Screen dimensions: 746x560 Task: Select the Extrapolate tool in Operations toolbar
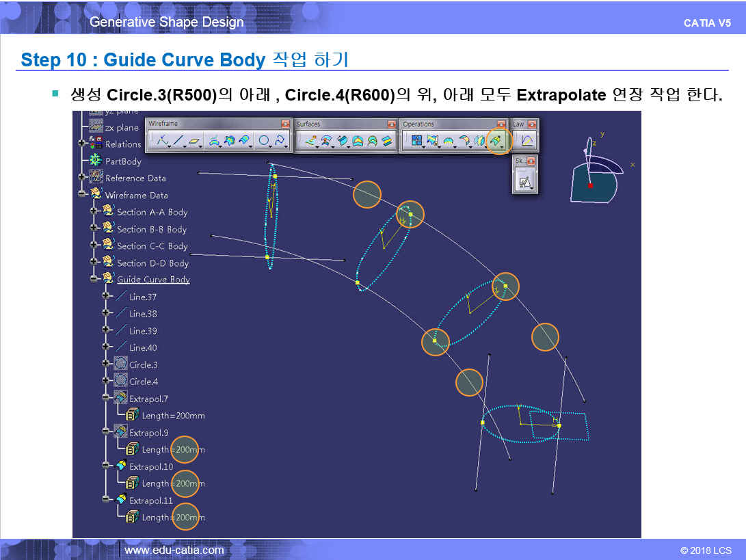click(498, 141)
